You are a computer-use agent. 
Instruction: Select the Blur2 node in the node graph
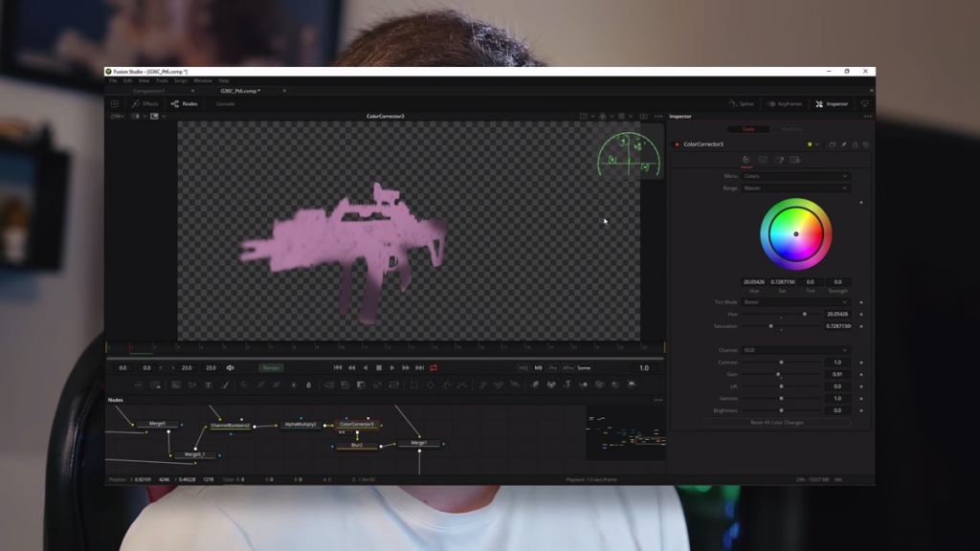pos(358,445)
